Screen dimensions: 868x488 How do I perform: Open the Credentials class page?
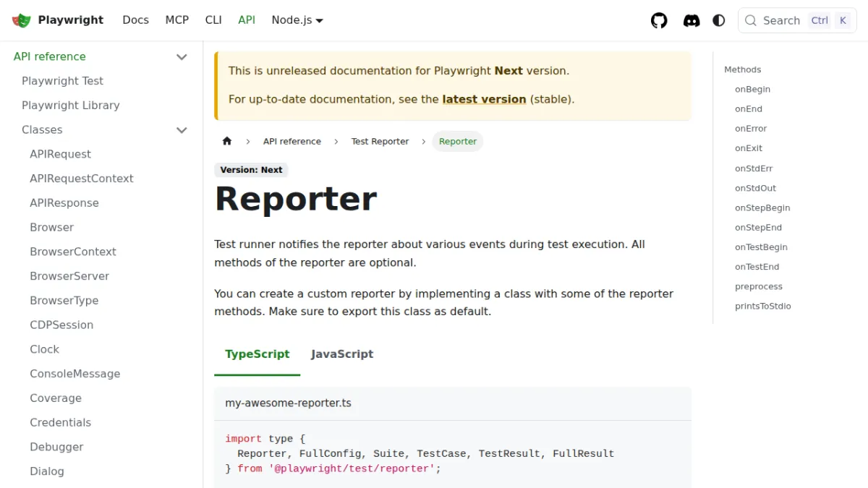pos(60,423)
